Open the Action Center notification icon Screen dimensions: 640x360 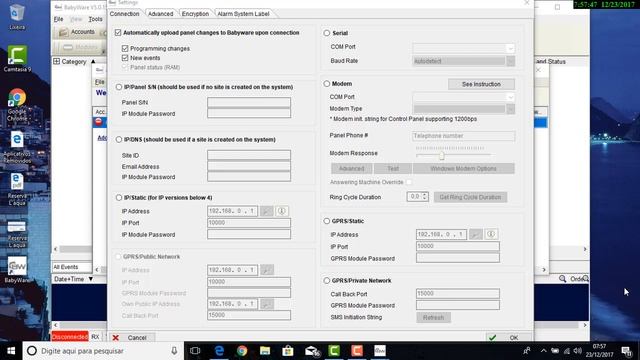coord(627,351)
